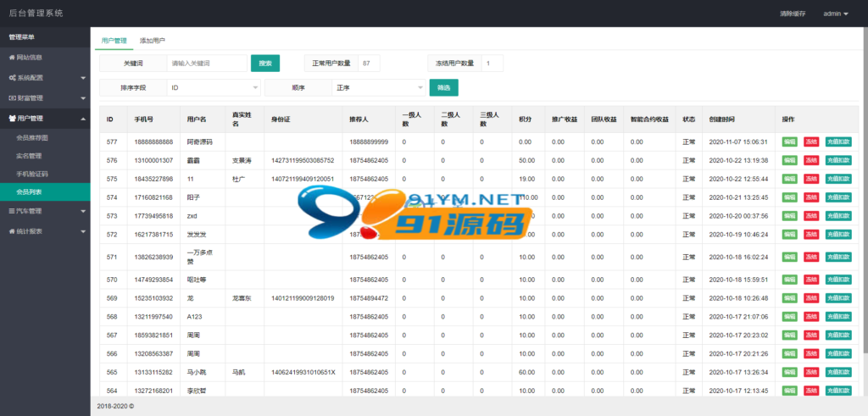The image size is (868, 416).
Task: Click the 冻结用户数量 value field
Action: pyautogui.click(x=492, y=64)
